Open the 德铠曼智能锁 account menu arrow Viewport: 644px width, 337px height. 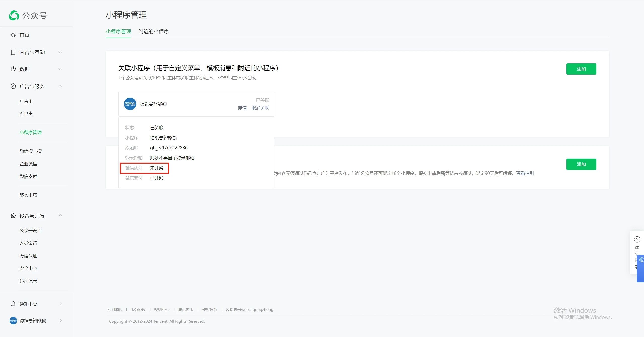[60, 320]
